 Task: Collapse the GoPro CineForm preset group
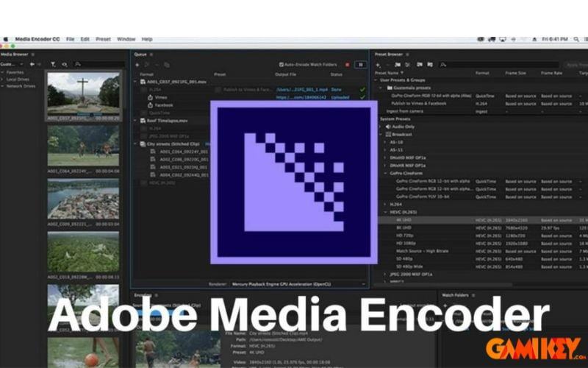coord(385,174)
